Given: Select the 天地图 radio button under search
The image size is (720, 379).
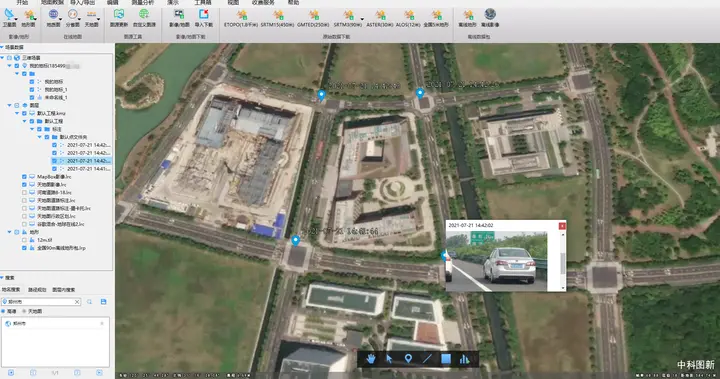Looking at the screenshot, I should 24,311.
